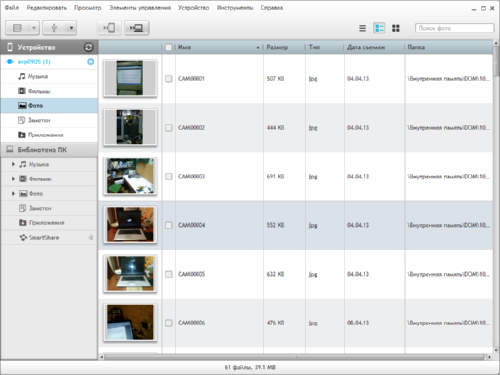Image resolution: width=500 pixels, height=375 pixels.
Task: Sort by Тип column header
Action: tap(324, 47)
